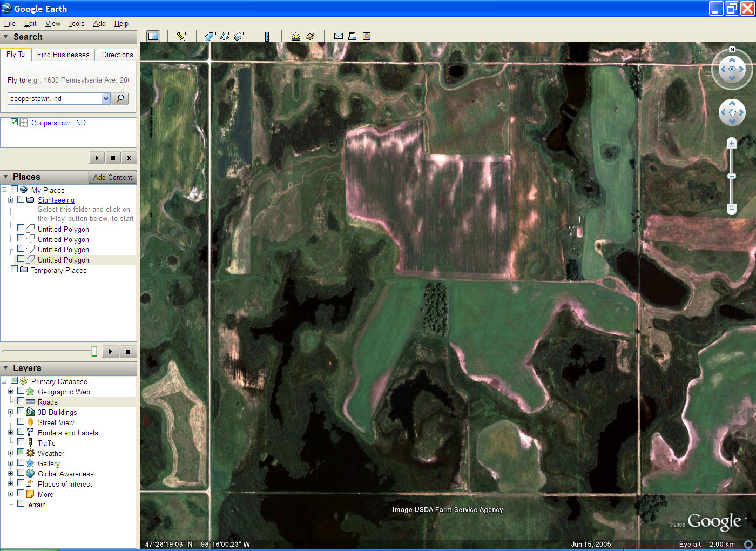Expand the Geographic Web layer node
Viewport: 756px width, 551px height.
10,392
